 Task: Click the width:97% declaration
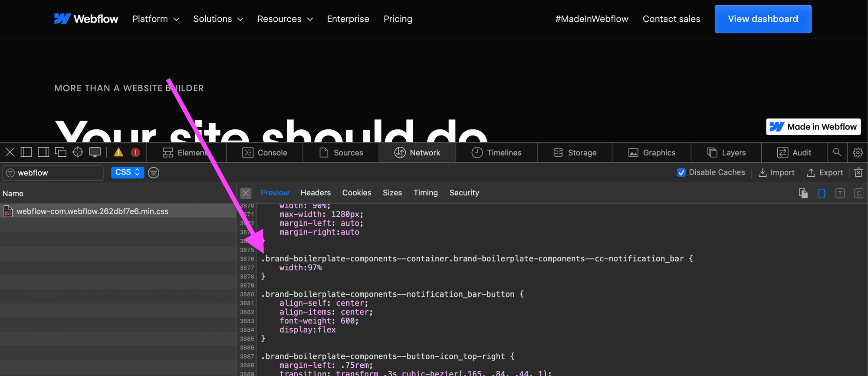pos(301,267)
